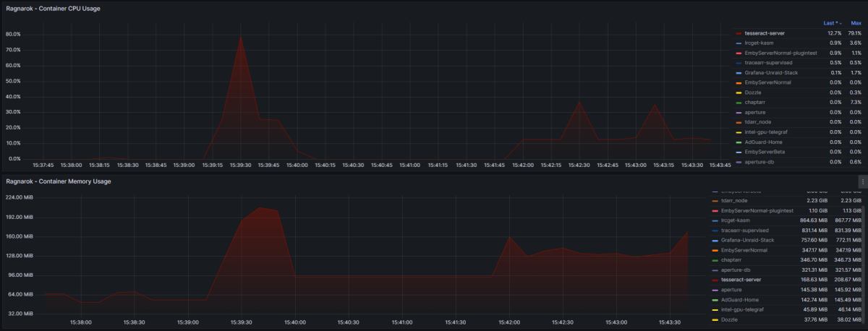Click the AdGuard-Home color swatch in memory legend
The image size is (868, 331).
click(x=715, y=299)
